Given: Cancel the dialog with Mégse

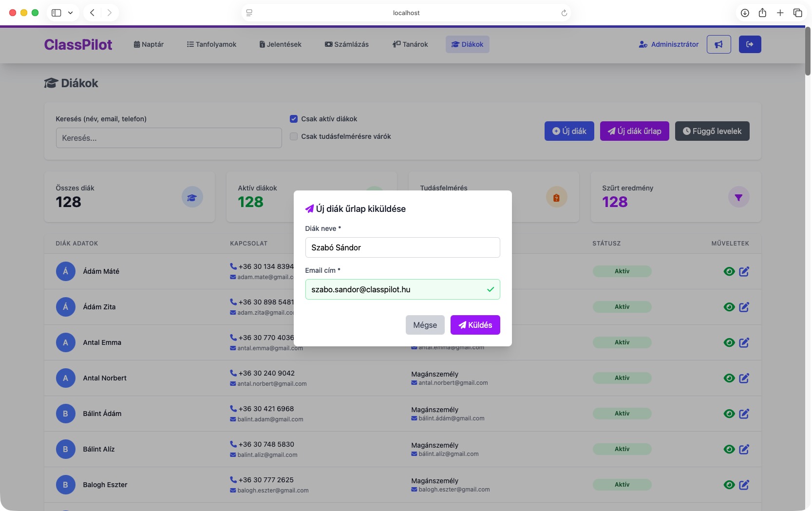Looking at the screenshot, I should point(425,325).
